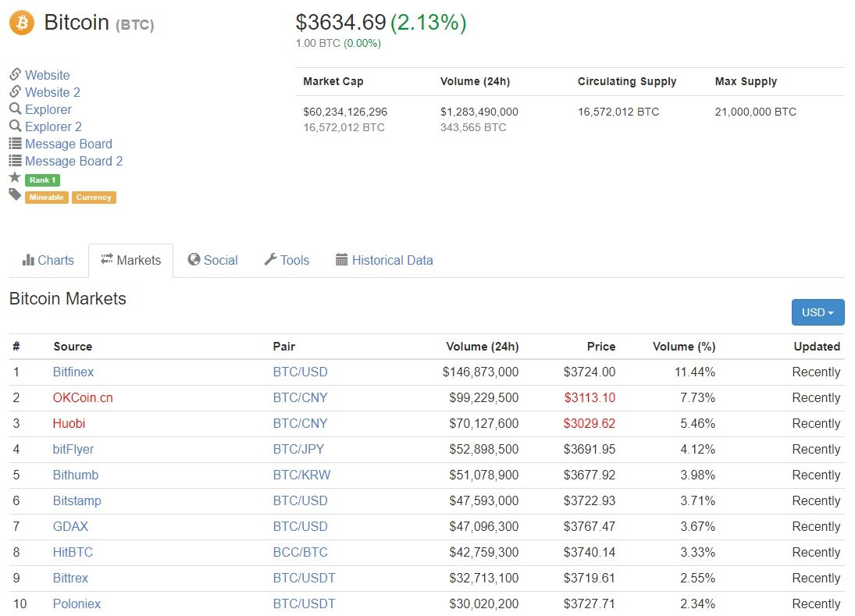Open the GDAX exchange link
This screenshot has width=855, height=616.
70,526
